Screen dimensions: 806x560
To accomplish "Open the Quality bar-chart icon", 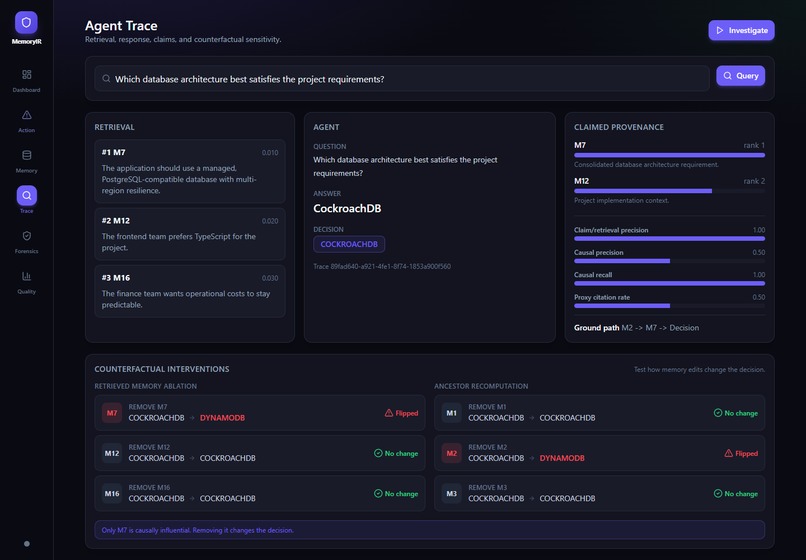I will (x=27, y=276).
